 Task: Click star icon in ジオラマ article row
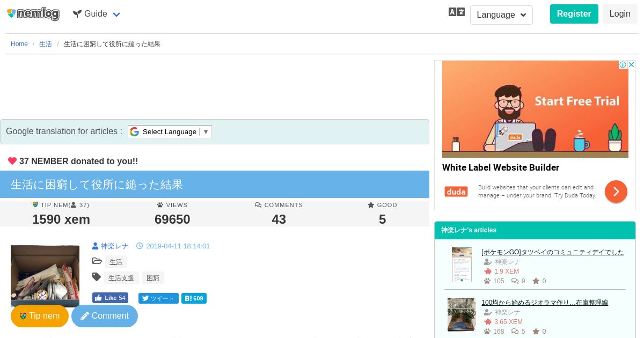click(x=536, y=332)
